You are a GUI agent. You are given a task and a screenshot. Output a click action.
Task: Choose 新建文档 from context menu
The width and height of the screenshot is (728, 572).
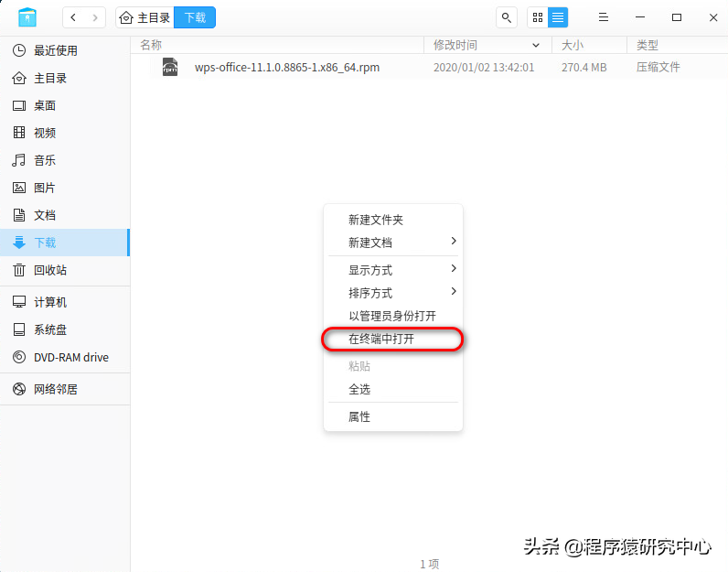tap(392, 243)
